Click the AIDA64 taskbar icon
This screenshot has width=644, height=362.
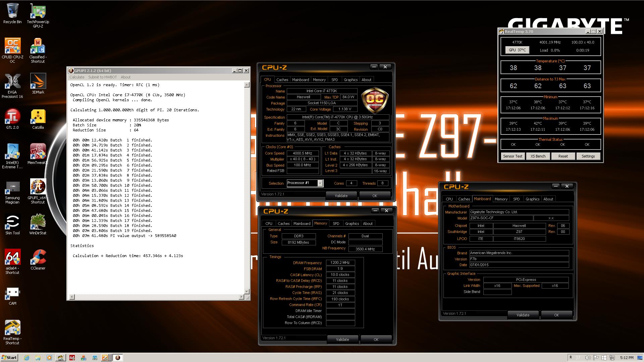[72, 358]
